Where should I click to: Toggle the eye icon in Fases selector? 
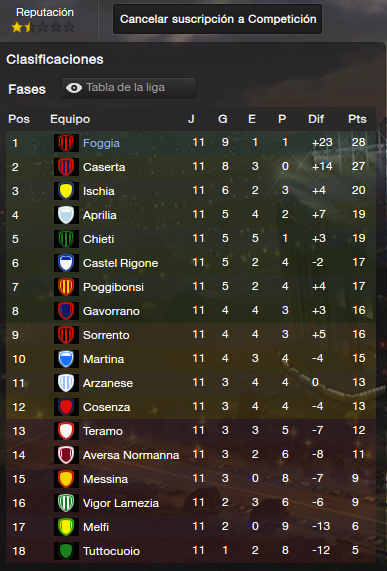point(74,88)
